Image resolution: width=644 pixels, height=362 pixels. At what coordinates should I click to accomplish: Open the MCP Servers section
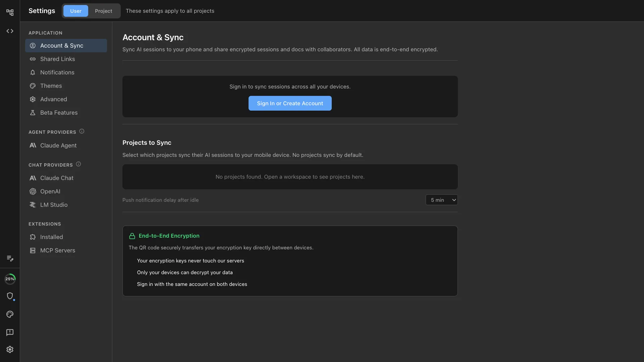click(x=57, y=250)
